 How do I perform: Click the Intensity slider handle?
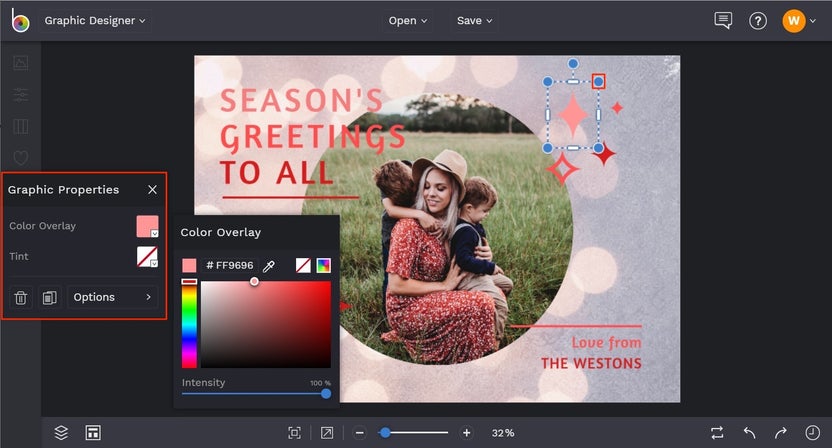point(326,393)
